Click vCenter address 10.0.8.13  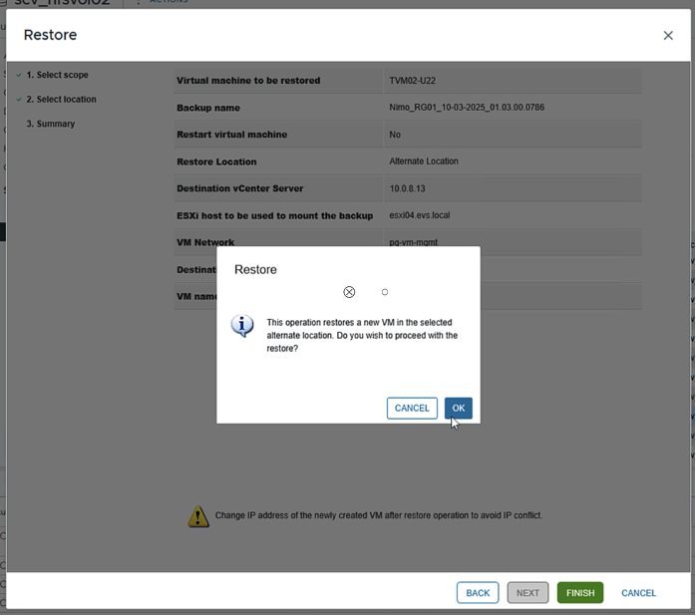coord(407,188)
